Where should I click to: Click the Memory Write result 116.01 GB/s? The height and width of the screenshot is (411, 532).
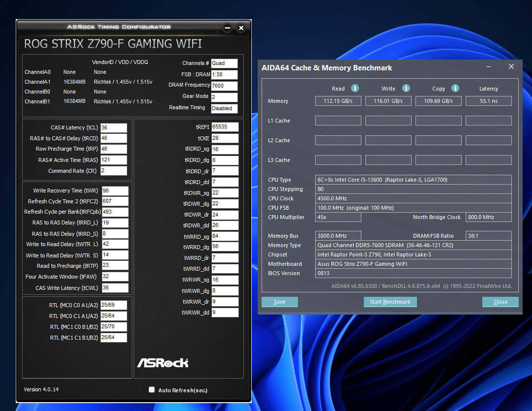tap(388, 101)
